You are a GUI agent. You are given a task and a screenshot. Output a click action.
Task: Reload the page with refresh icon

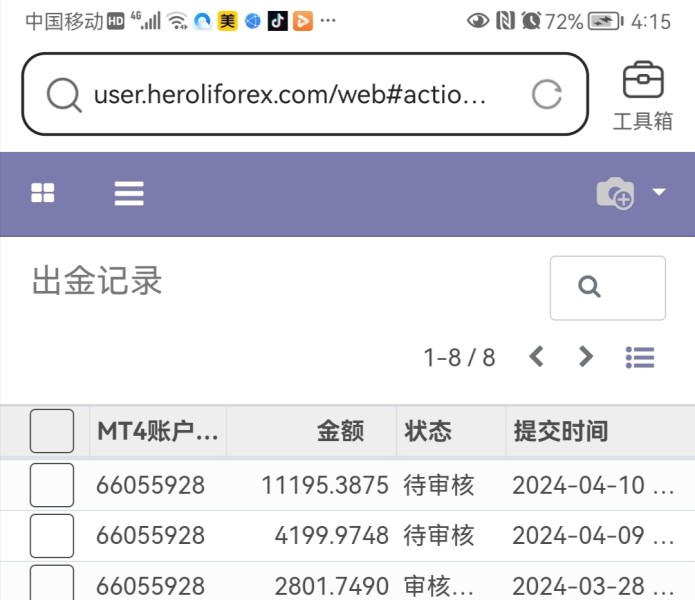[547, 94]
